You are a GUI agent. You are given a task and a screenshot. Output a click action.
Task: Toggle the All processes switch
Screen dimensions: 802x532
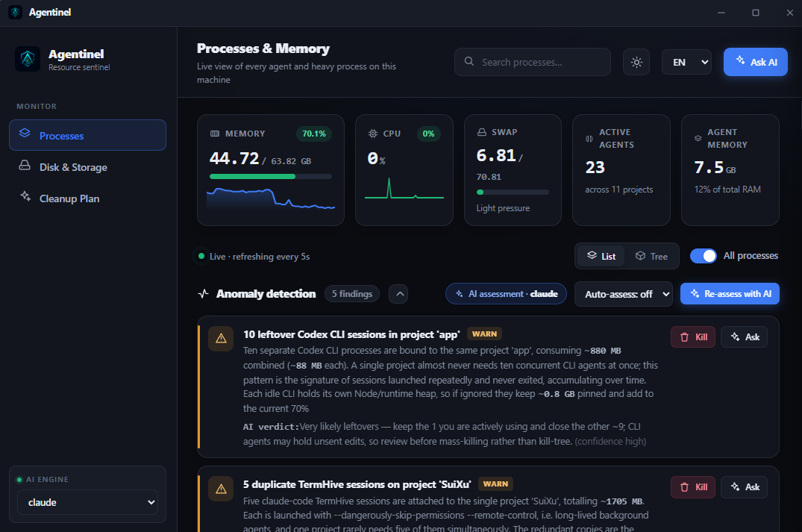(704, 256)
